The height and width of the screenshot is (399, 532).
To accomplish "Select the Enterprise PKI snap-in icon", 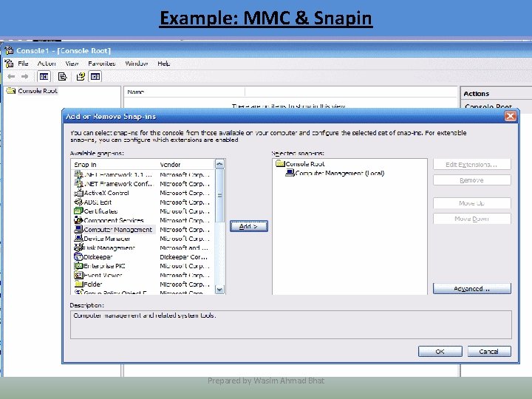I will point(79,266).
